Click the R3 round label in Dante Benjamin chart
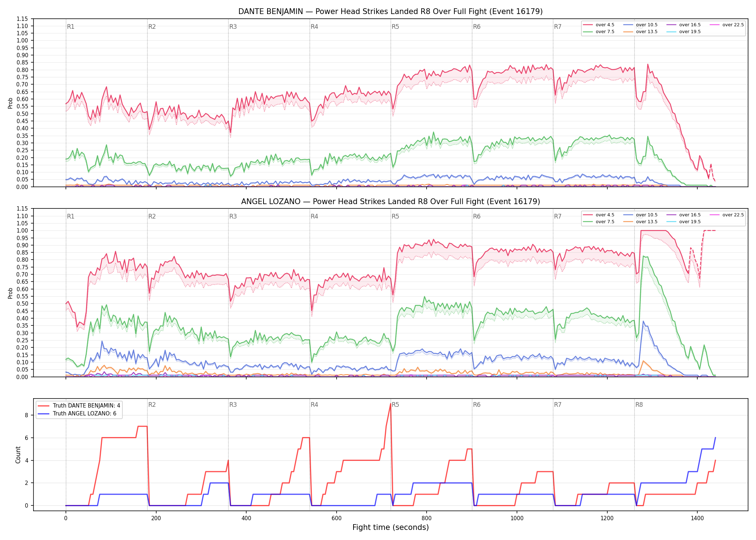Viewport: 756px width, 540px height. pyautogui.click(x=233, y=27)
